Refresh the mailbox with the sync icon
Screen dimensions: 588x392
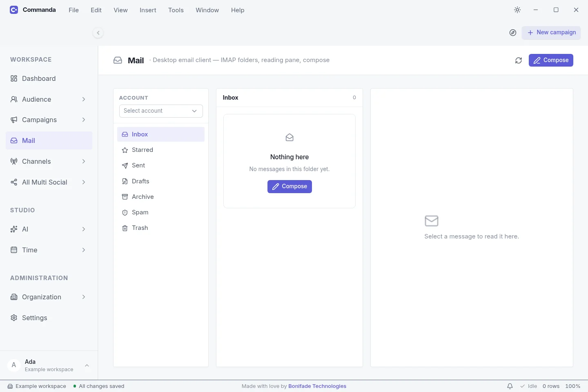pyautogui.click(x=519, y=60)
